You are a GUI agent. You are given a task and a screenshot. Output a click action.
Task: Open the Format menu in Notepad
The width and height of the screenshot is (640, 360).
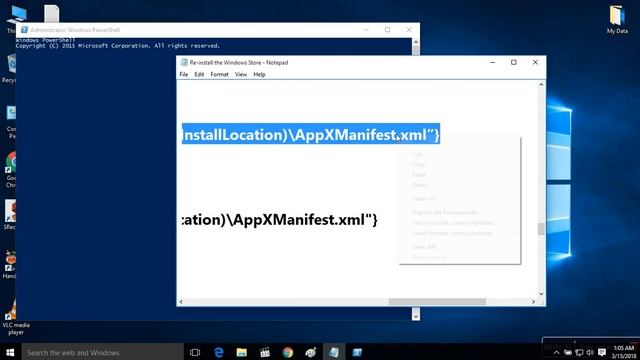[220, 74]
